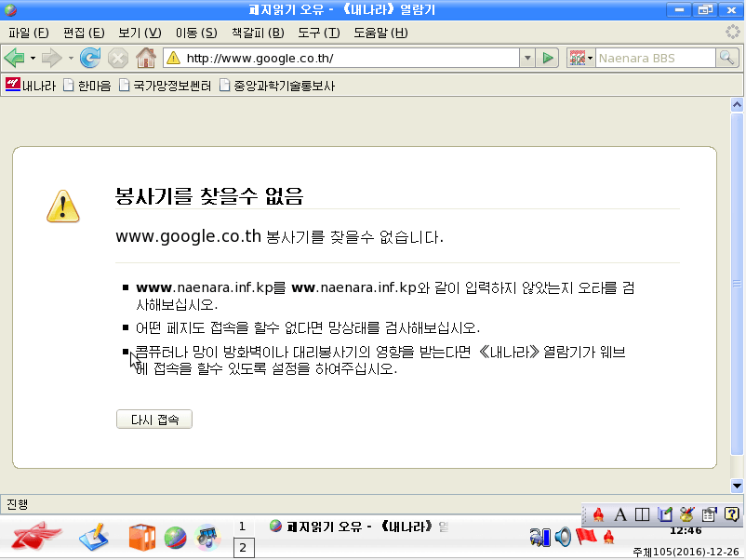Open the 국가망정보쎈터 bookmark
746x560 pixels.
click(165, 86)
